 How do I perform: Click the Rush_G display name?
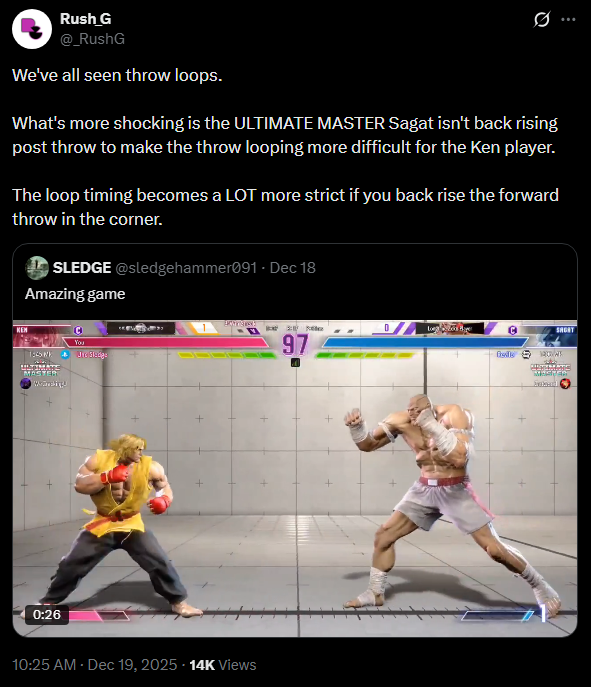tap(85, 18)
